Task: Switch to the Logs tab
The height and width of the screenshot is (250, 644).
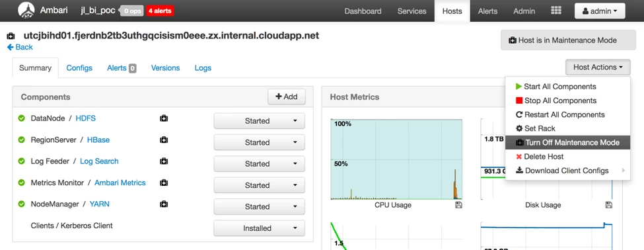Action: 203,68
